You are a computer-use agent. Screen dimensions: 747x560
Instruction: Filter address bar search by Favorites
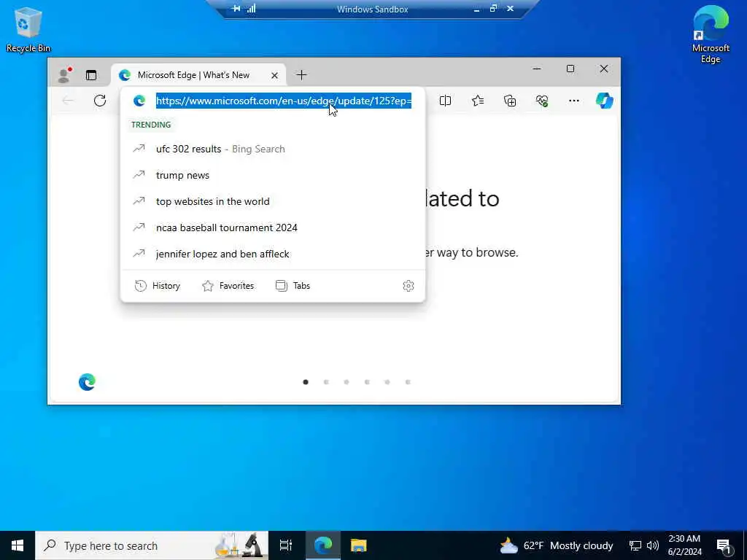click(x=228, y=286)
